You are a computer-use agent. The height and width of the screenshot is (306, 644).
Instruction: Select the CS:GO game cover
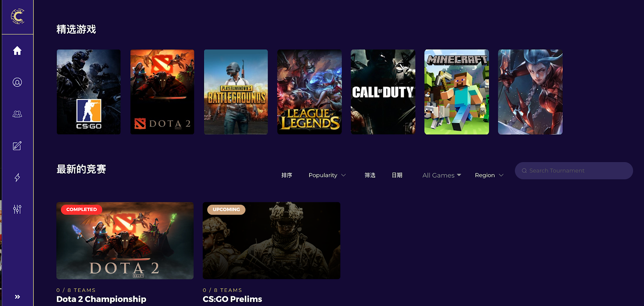point(89,92)
